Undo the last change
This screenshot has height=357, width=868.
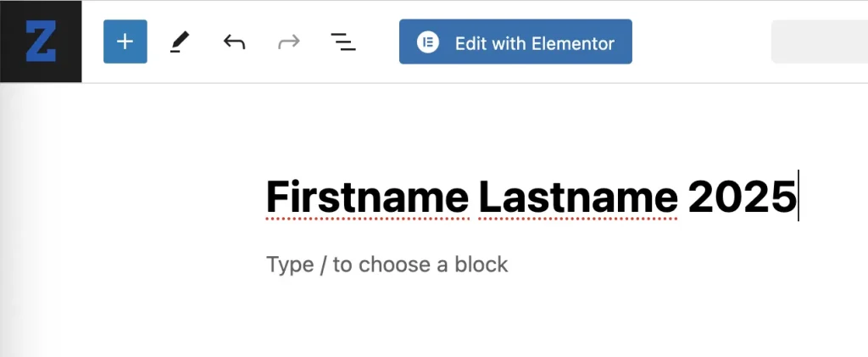pyautogui.click(x=234, y=42)
